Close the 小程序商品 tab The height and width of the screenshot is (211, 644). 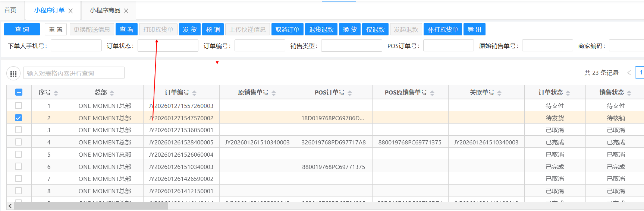(126, 11)
